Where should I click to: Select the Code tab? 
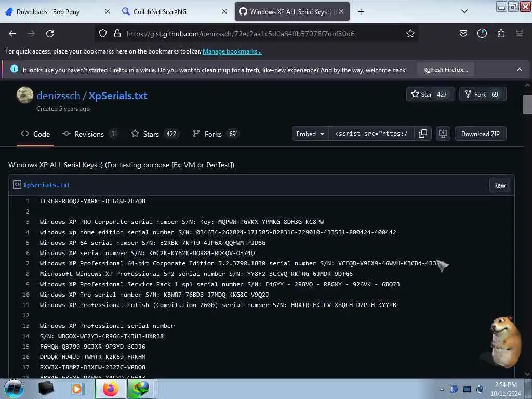click(x=35, y=134)
